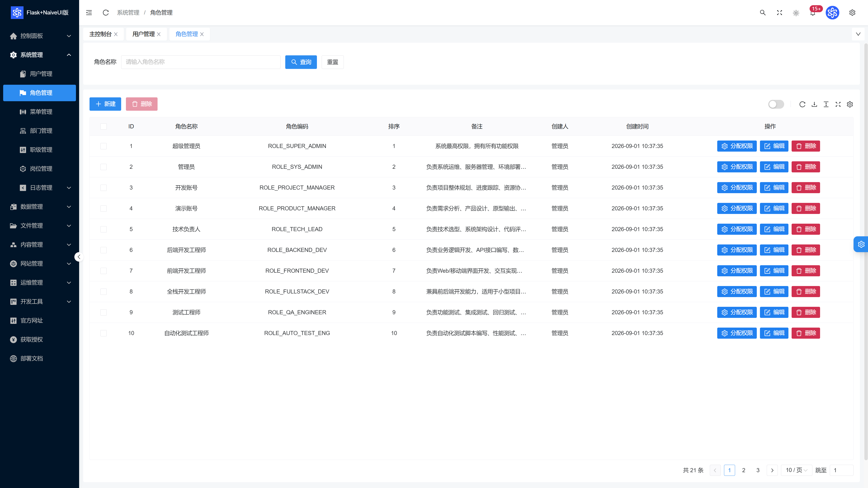Toggle the switch above the table
The height and width of the screenshot is (488, 868).
tap(776, 104)
